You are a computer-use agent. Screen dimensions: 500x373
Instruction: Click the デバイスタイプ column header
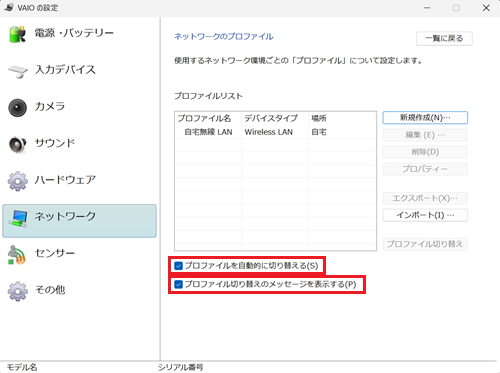tap(271, 118)
